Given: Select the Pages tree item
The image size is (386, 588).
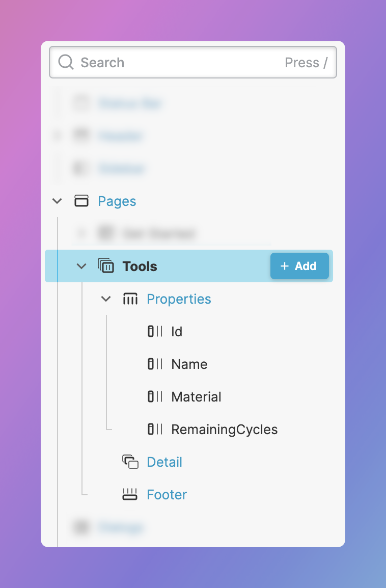Looking at the screenshot, I should [x=117, y=201].
